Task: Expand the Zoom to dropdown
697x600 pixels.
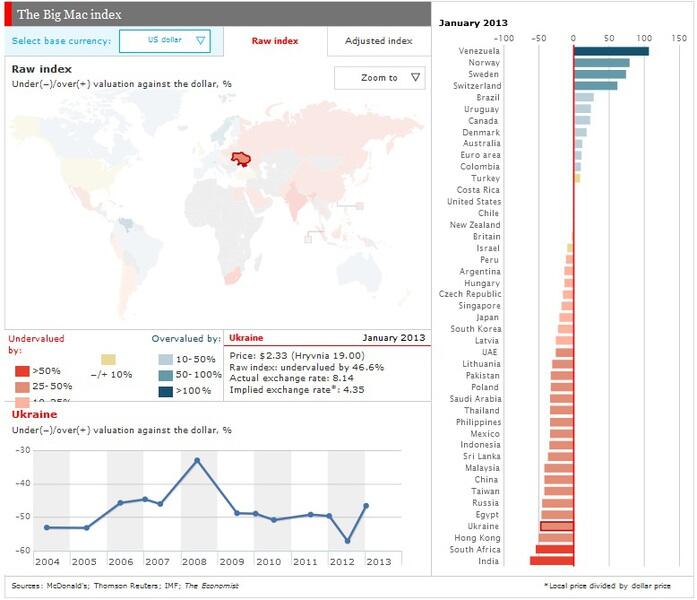Action: (x=380, y=78)
